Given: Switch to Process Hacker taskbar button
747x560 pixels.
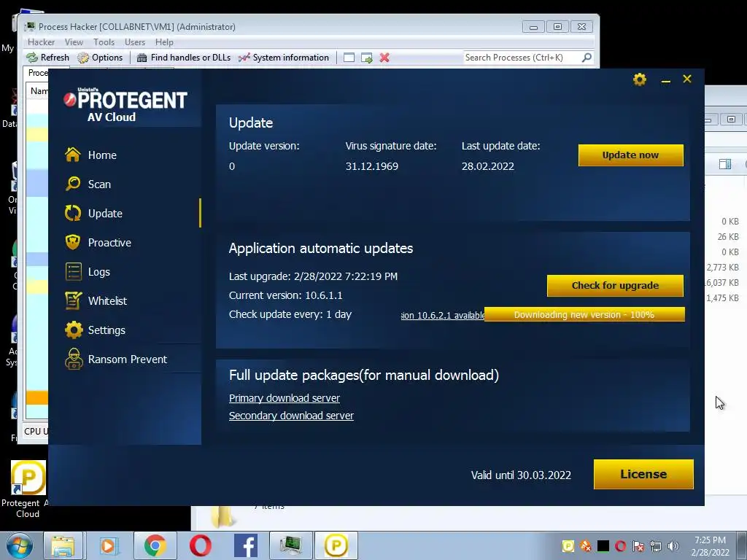Looking at the screenshot, I should coord(291,545).
